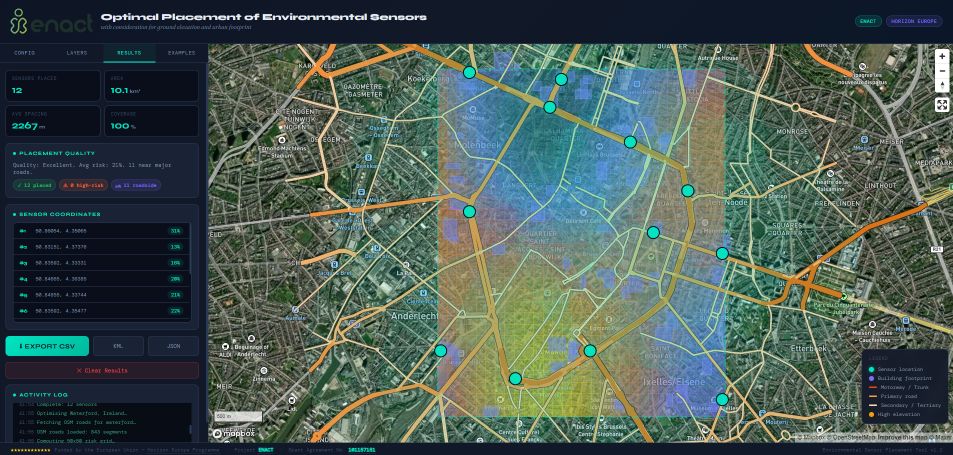Screen dimensions: 953x455
Task: Click the 12 placed checkmark badge
Action: pyautogui.click(x=34, y=185)
